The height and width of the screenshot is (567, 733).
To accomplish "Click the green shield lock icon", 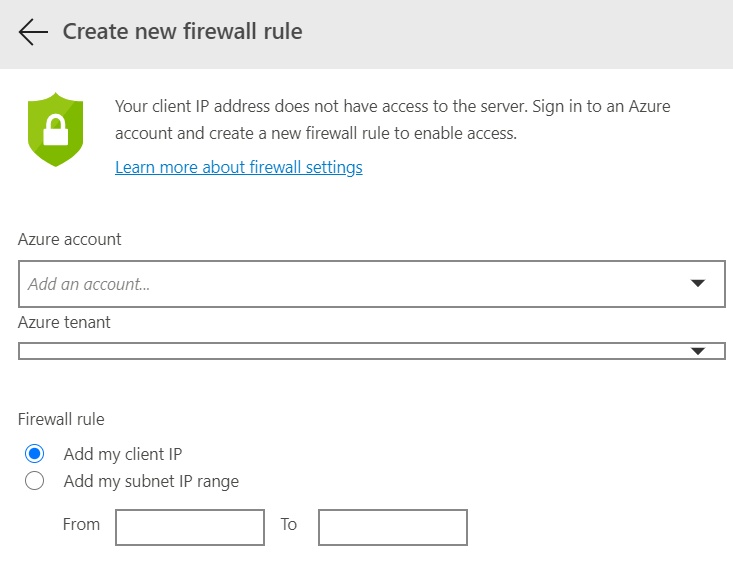I will [x=55, y=129].
